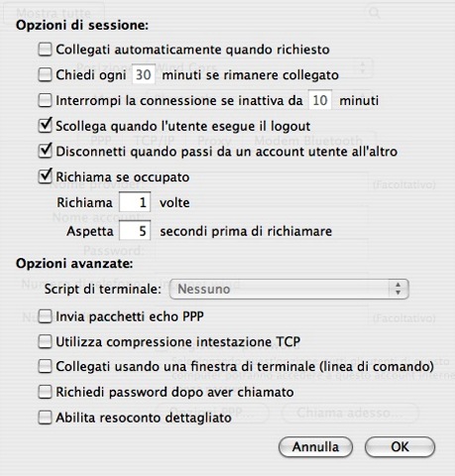Click the Opzioni di sessione heading
The image size is (455, 476).
click(x=82, y=26)
